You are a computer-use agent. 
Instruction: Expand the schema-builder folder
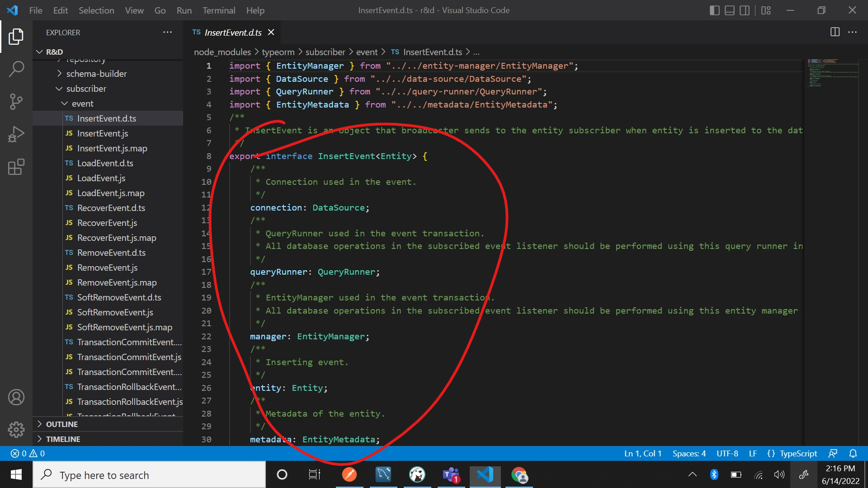[96, 74]
